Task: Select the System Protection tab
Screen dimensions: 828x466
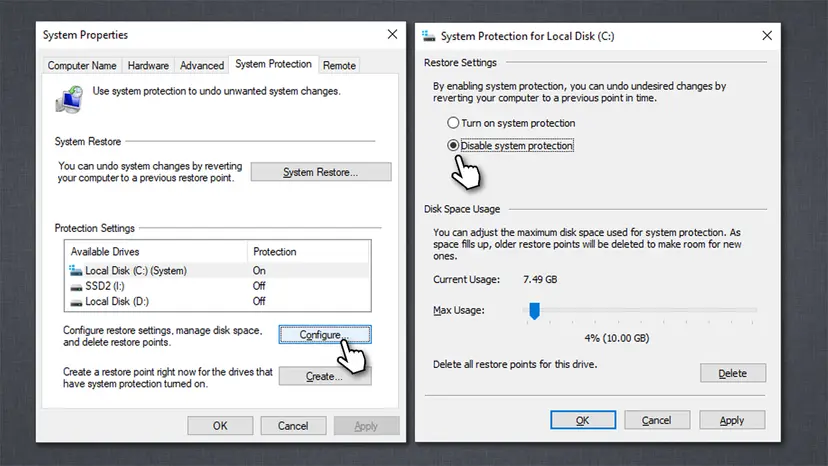Action: click(x=274, y=64)
